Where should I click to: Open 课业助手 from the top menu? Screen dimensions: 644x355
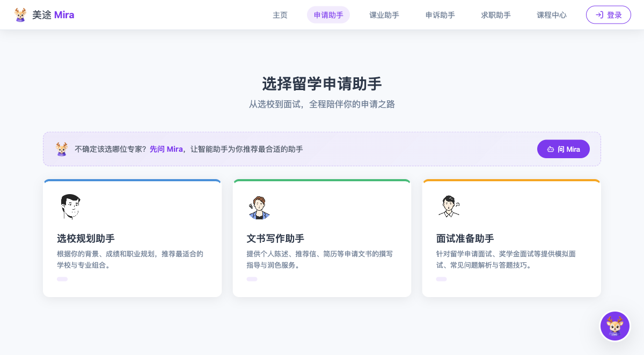384,15
